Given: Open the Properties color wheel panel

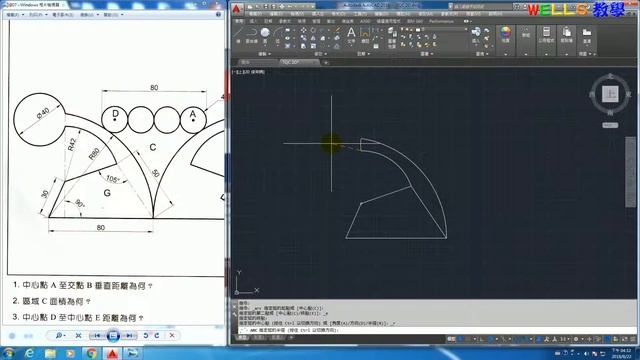Looking at the screenshot, I should [x=506, y=35].
